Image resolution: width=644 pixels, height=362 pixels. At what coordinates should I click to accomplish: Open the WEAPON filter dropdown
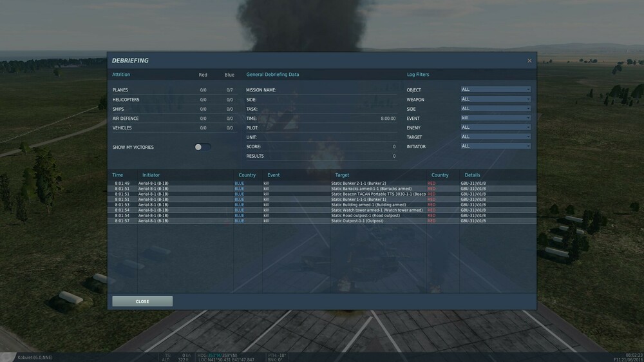495,99
